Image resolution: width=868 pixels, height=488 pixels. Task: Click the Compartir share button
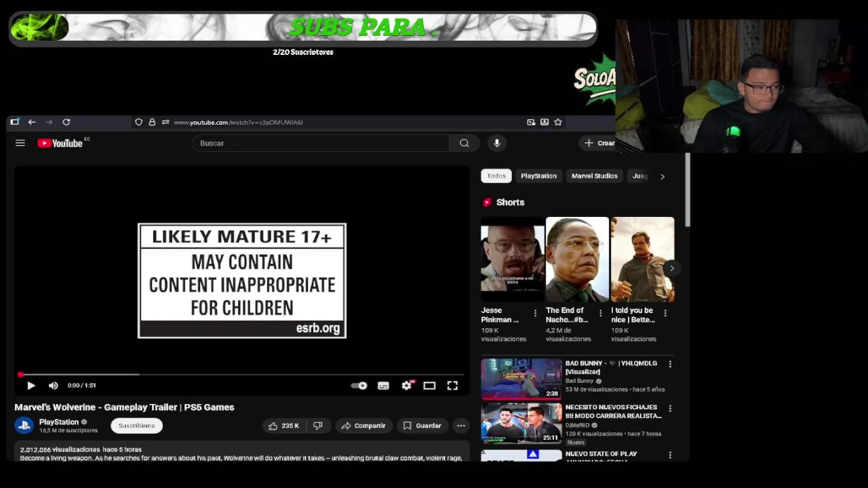(363, 426)
